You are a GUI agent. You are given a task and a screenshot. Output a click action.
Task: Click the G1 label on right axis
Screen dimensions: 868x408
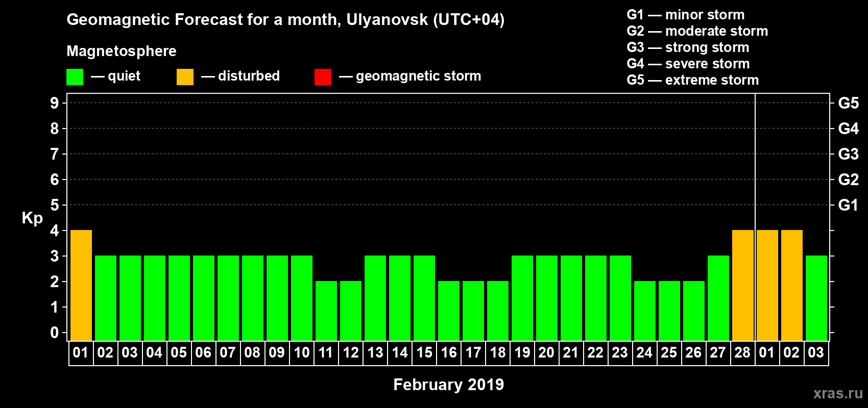[x=848, y=205]
